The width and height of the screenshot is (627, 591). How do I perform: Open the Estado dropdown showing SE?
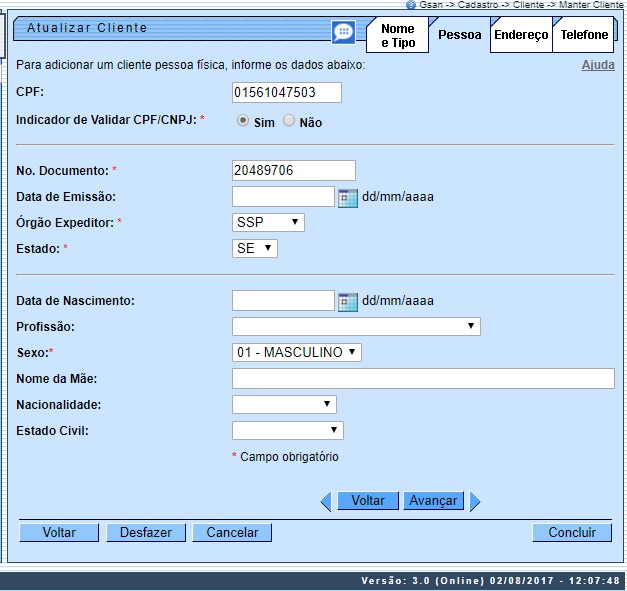point(255,248)
